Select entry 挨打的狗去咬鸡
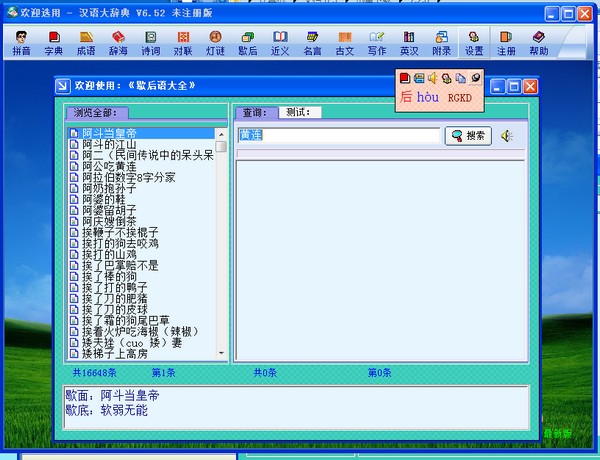600x460 pixels. coord(141,243)
